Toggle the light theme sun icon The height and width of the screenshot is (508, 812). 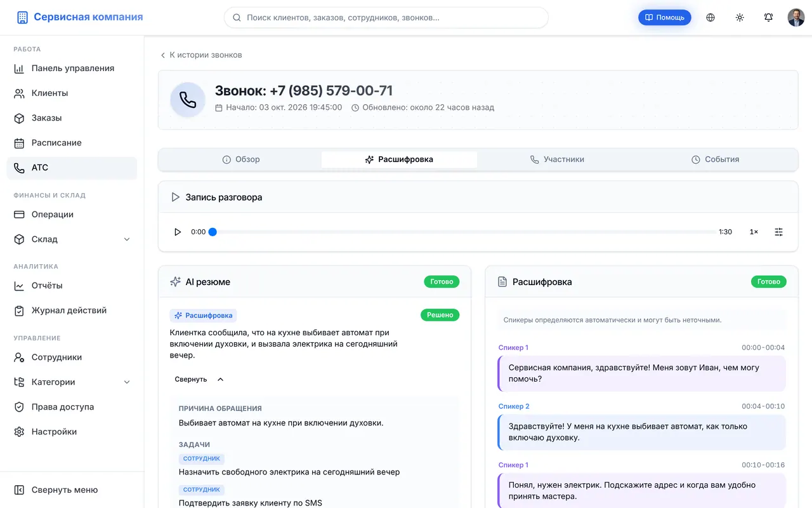click(740, 17)
